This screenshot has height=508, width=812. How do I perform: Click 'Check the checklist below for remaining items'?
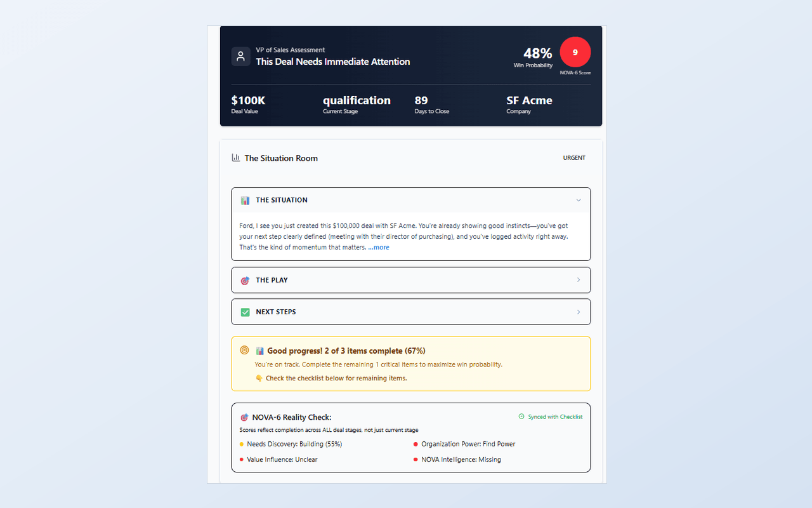point(336,378)
